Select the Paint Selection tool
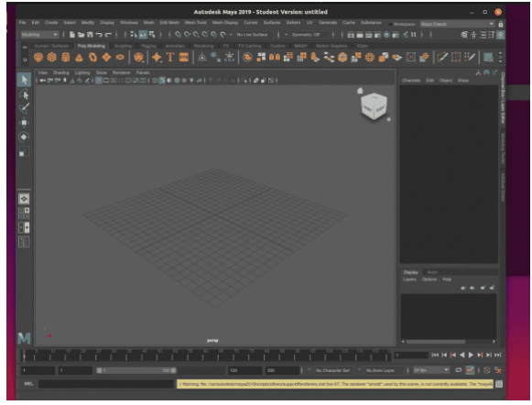This screenshot has height=405, width=532. coord(24,108)
